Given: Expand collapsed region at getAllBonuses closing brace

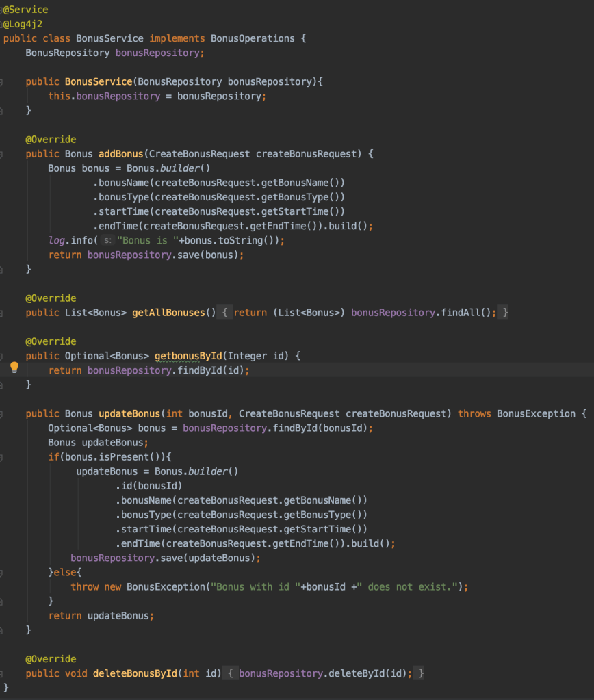Looking at the screenshot, I should tap(504, 313).
